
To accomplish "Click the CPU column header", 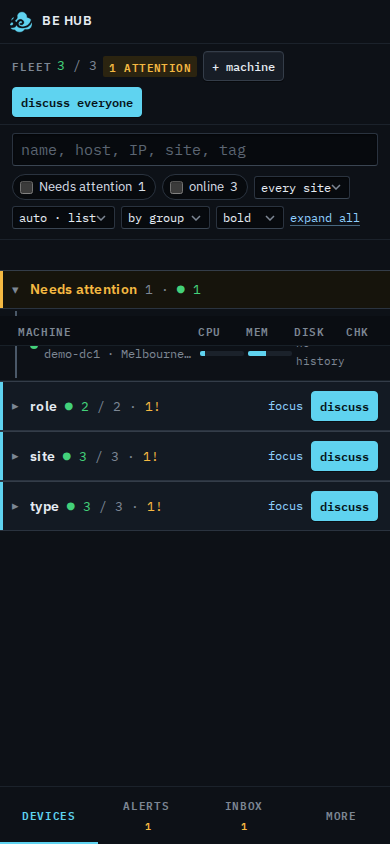I will click(209, 332).
